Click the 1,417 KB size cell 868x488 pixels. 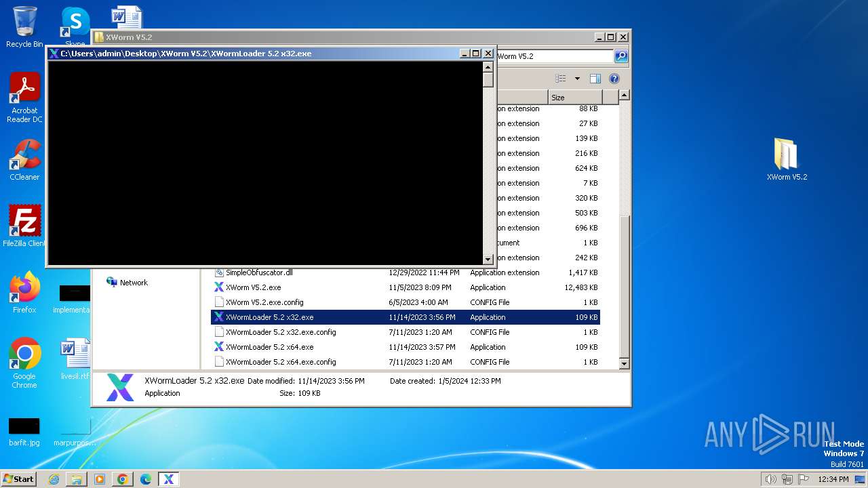click(583, 272)
